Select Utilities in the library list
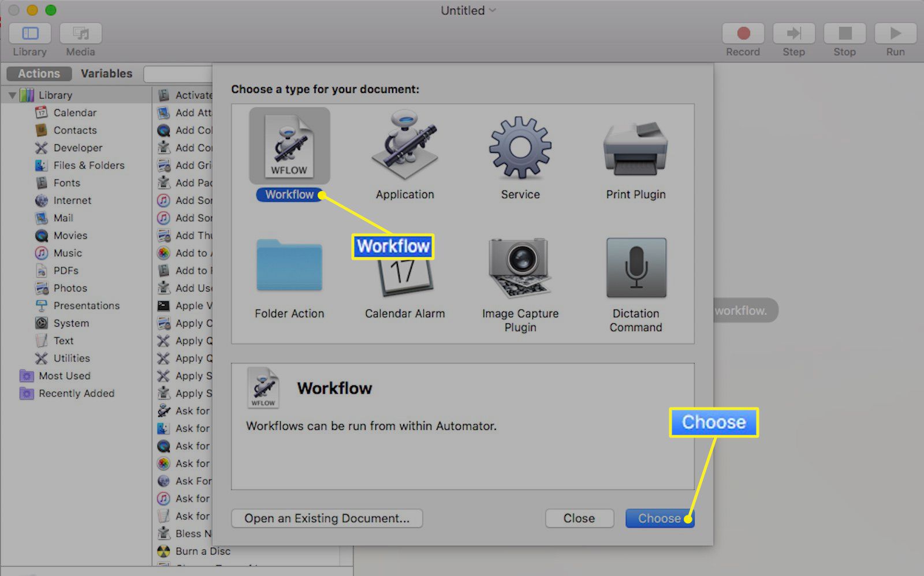This screenshot has width=924, height=576. click(x=72, y=358)
